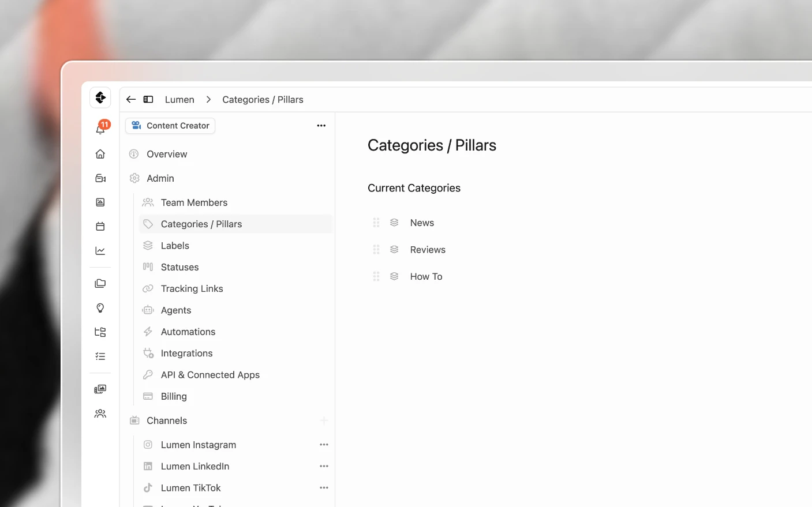Open the lightbulb ideas icon

coord(100,308)
